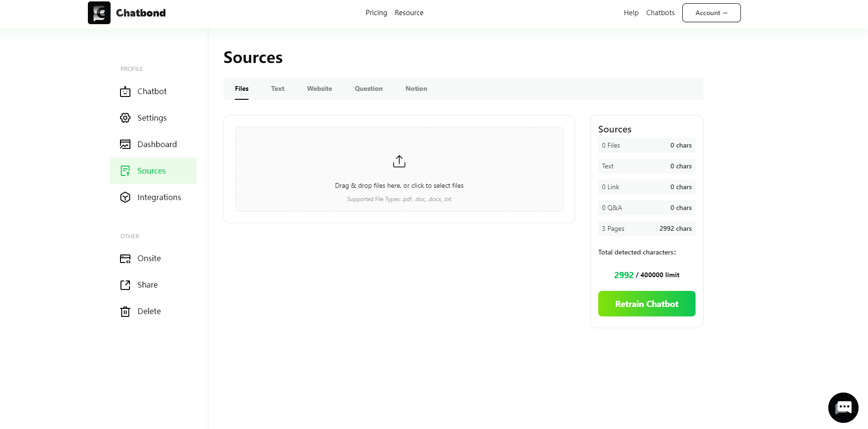The image size is (868, 429).
Task: Open Settings label in the sidebar
Action: click(x=152, y=118)
